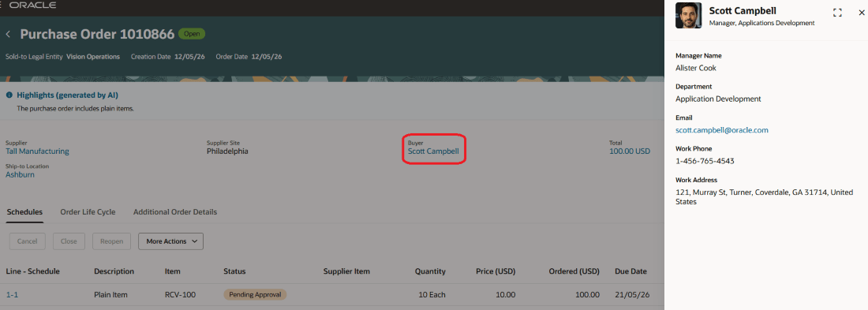Expand Scott Campbell panel to full screen
Screen dimensions: 868x310
coord(837,13)
